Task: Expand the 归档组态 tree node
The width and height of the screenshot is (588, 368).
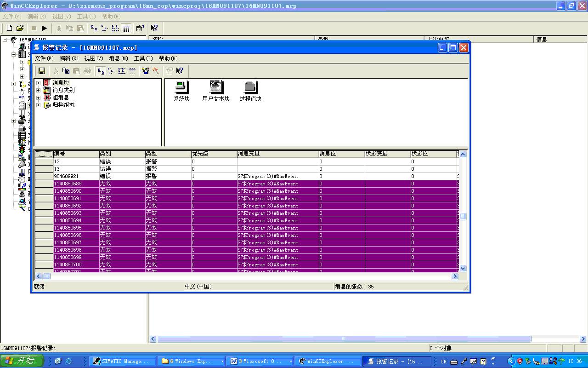Action: (39, 105)
